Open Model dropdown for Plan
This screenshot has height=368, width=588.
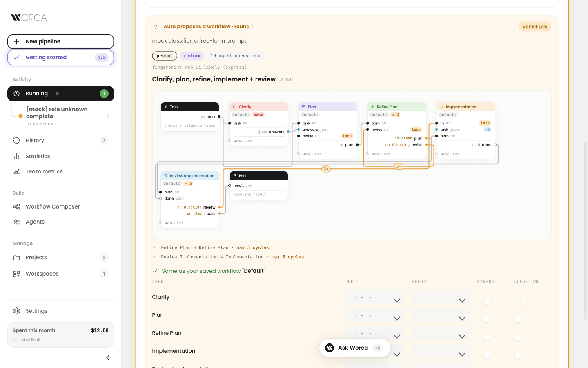pos(376,315)
